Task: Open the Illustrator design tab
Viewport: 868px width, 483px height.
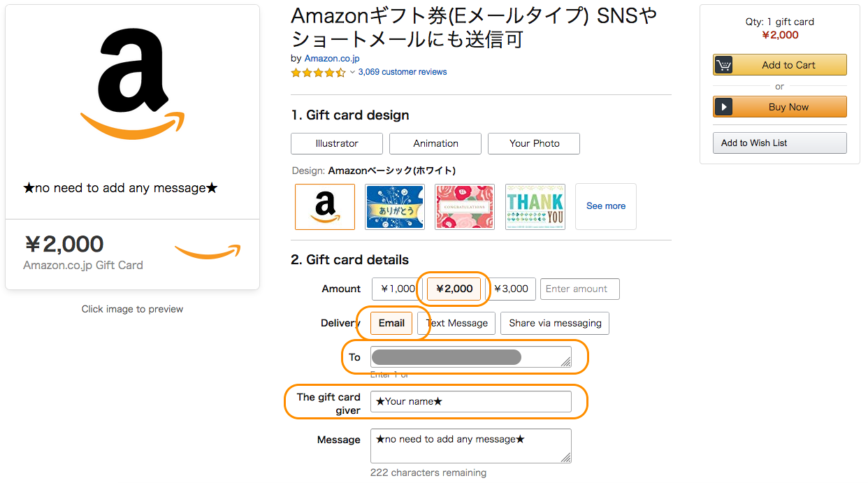Action: (x=337, y=143)
